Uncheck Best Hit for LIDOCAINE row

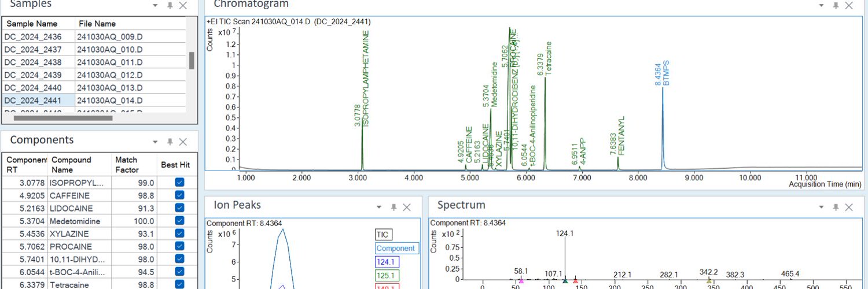pyautogui.click(x=179, y=208)
